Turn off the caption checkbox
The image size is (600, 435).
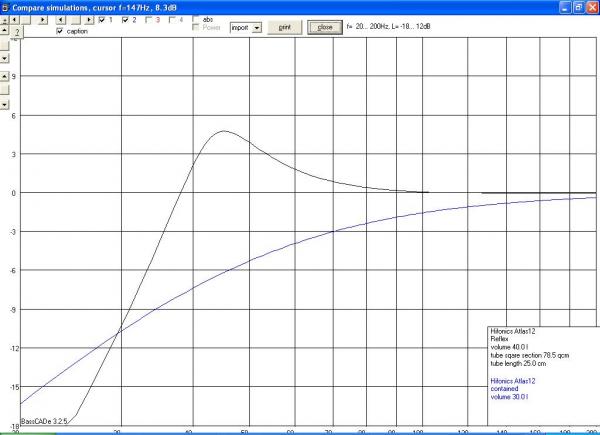click(x=60, y=32)
